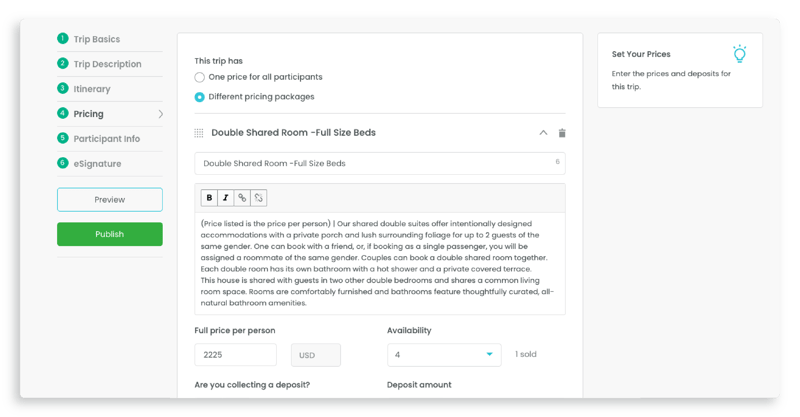Image resolution: width=800 pixels, height=417 pixels.
Task: Publish the trip
Action: (x=110, y=234)
